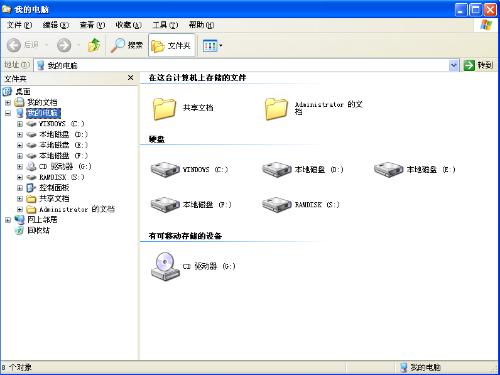Image resolution: width=500 pixels, height=375 pixels.
Task: Select local disk (E:) in main pane
Action: tap(388, 169)
